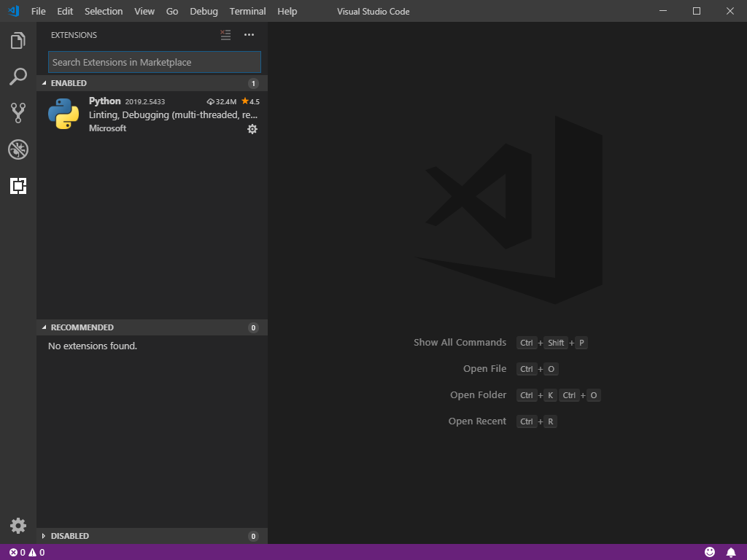
Task: Click the RECOMMENDED count badge
Action: point(253,327)
